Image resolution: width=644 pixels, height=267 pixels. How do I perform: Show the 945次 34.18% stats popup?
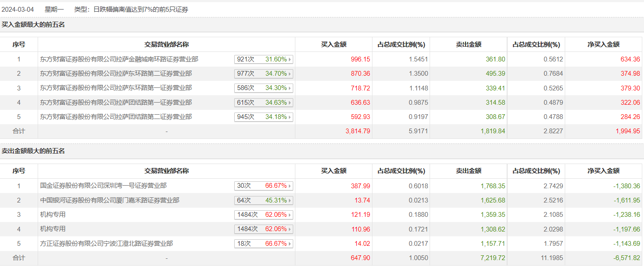point(264,117)
